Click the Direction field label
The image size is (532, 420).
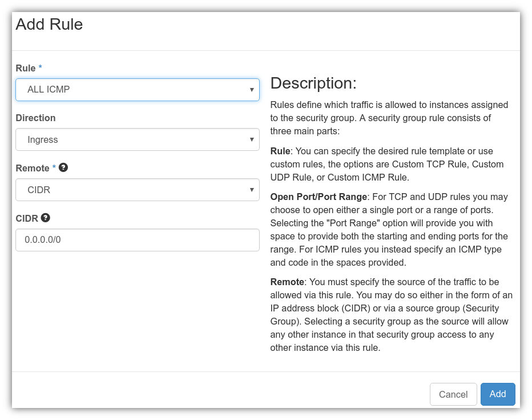point(35,118)
